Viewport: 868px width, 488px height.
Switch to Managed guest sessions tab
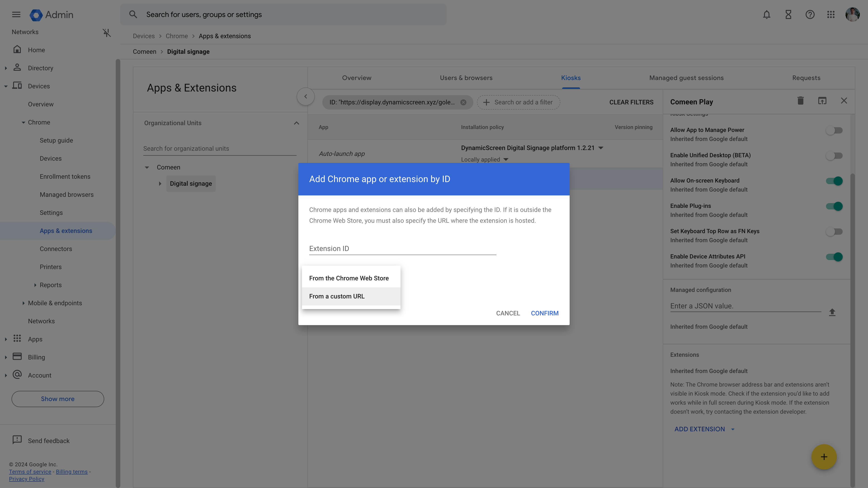click(686, 78)
